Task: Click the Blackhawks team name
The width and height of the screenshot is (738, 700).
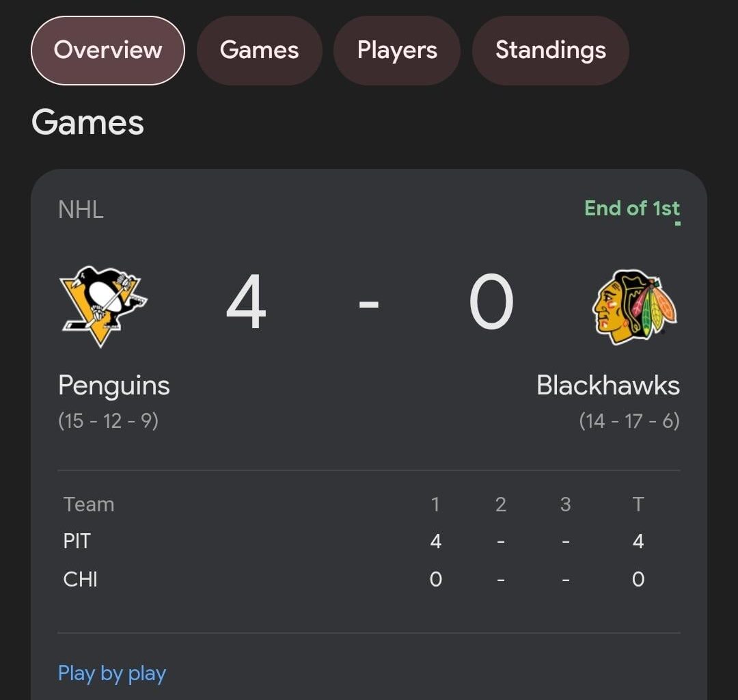Action: tap(607, 385)
